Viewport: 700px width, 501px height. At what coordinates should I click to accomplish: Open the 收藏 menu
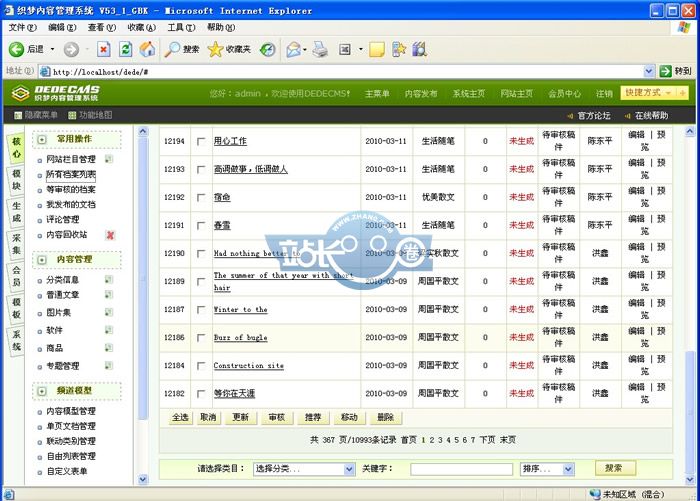point(142,27)
